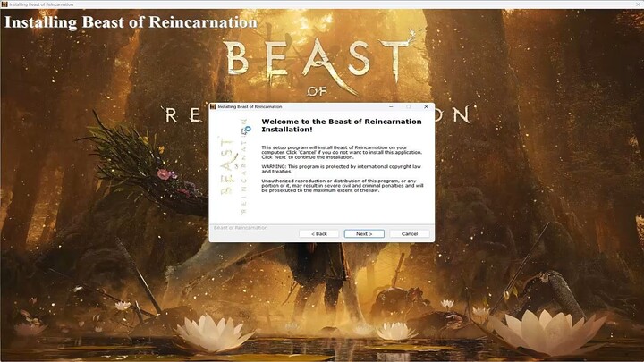Click the Installing Beast of Reincarnation headline
This screenshot has height=362, width=644.
[x=131, y=22]
